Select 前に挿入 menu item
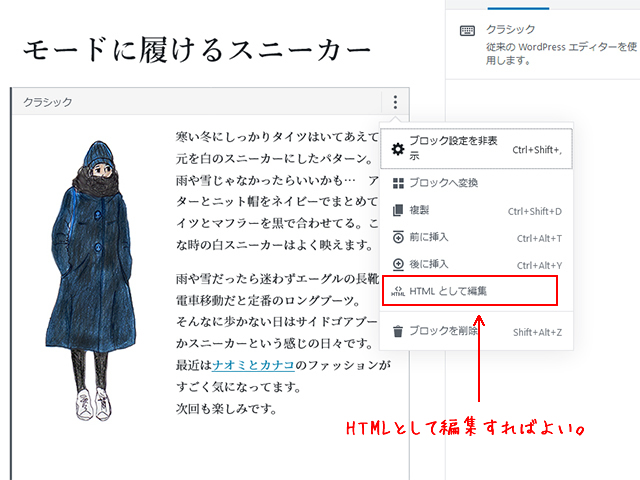Viewport: 640px width, 480px height. coord(476,237)
